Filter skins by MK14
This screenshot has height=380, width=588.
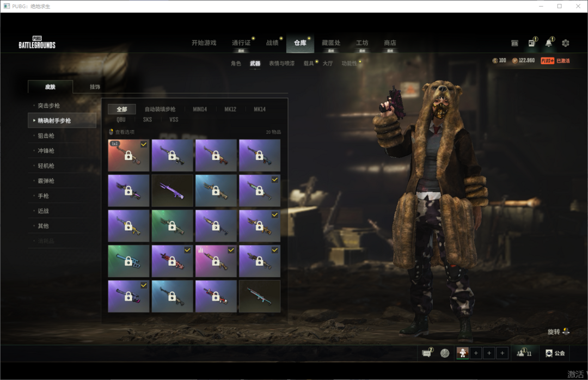(x=260, y=109)
